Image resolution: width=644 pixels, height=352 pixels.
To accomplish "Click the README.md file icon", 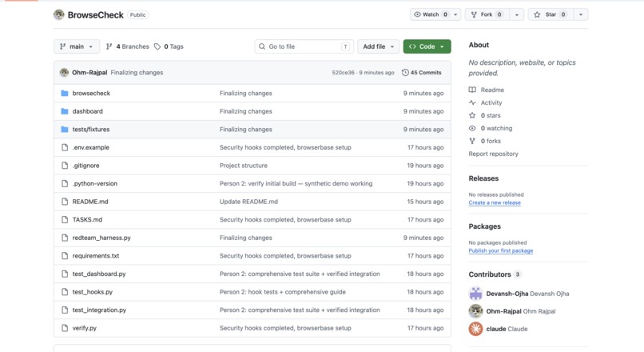I will pyautogui.click(x=65, y=202).
